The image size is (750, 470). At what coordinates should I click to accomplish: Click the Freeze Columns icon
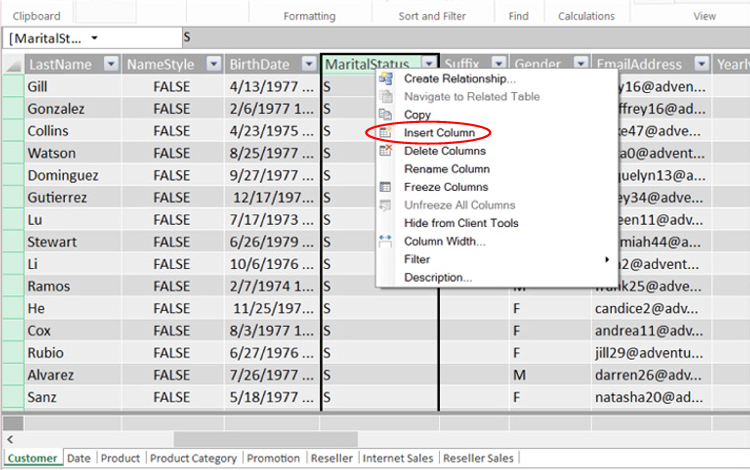point(386,187)
